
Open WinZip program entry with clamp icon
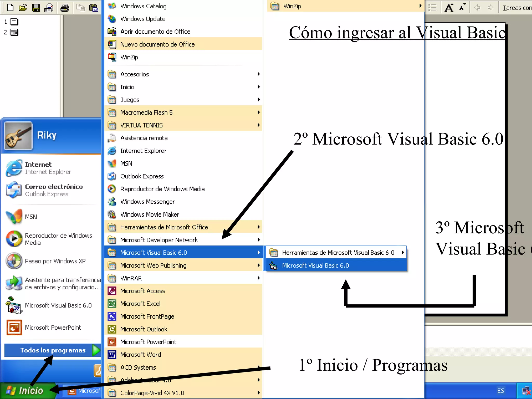coord(183,57)
